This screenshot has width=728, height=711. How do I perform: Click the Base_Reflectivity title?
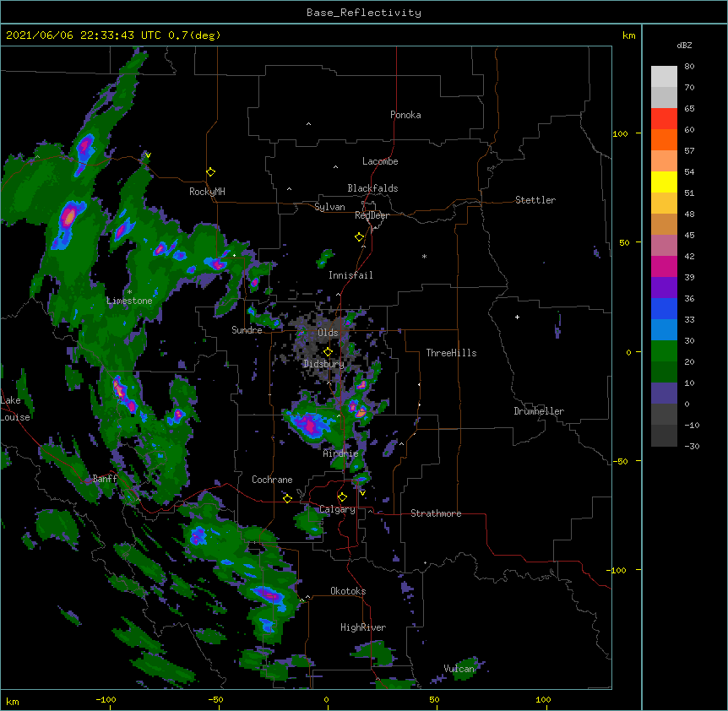(364, 13)
